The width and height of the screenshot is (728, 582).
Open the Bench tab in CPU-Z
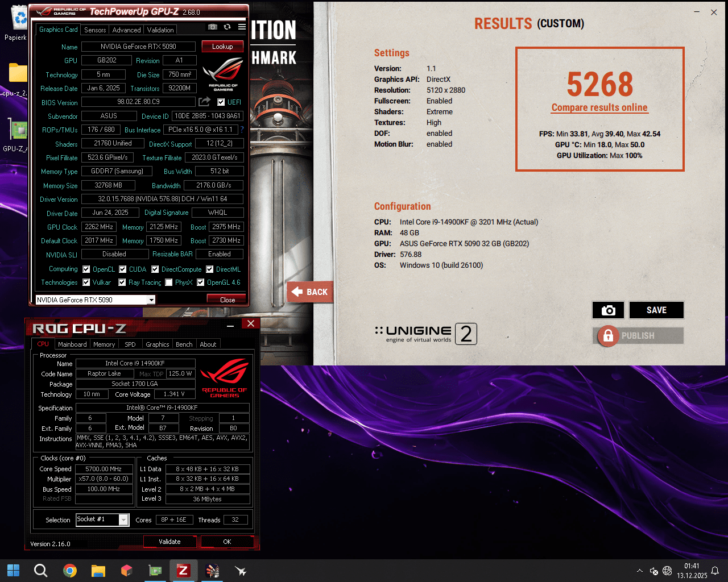tap(184, 344)
